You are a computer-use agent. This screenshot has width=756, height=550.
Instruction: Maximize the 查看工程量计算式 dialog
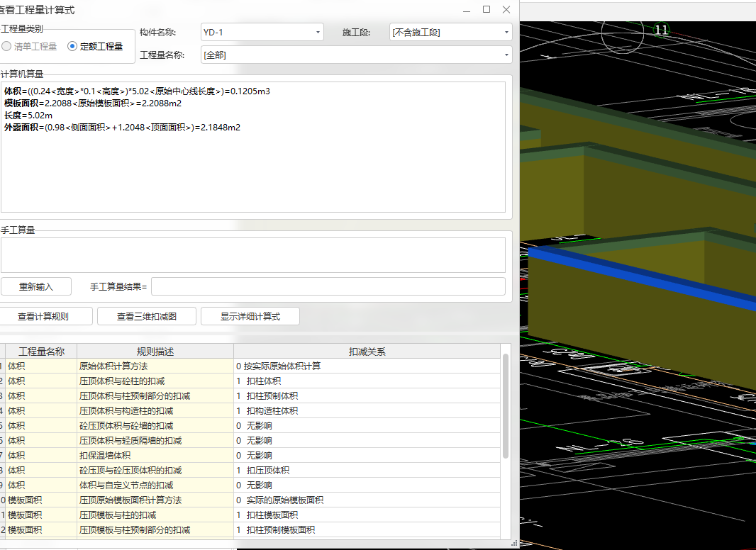tap(487, 10)
